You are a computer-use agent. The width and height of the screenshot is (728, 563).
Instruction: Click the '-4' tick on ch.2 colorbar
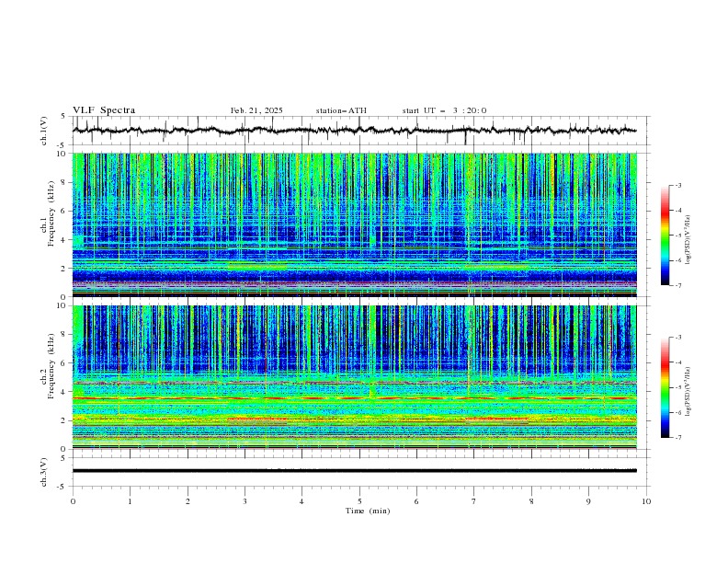click(x=677, y=362)
